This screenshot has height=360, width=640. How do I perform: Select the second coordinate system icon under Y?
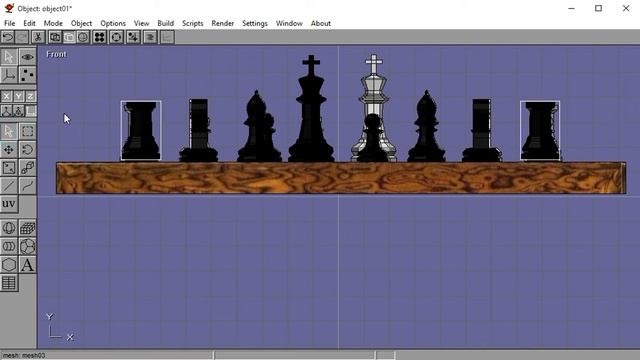point(18,111)
